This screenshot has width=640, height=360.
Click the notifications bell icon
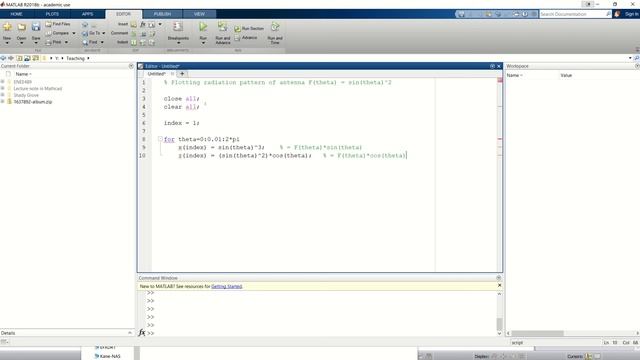[x=617, y=14]
